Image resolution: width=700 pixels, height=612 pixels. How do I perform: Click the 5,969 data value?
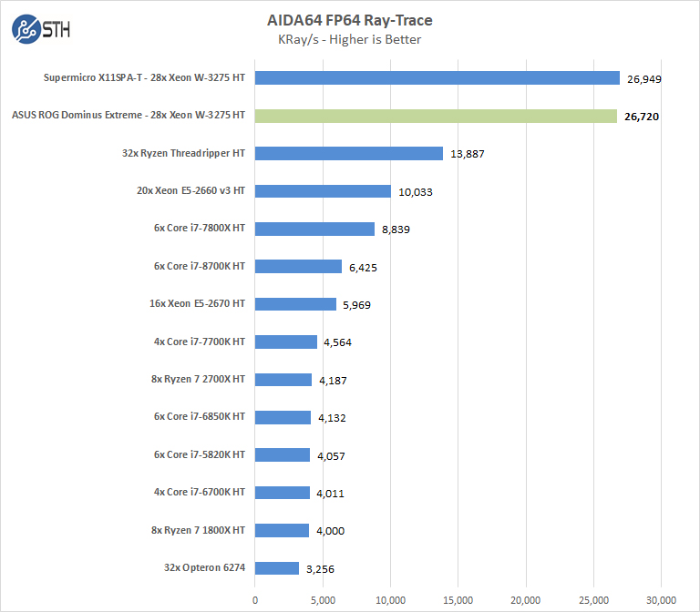(356, 306)
